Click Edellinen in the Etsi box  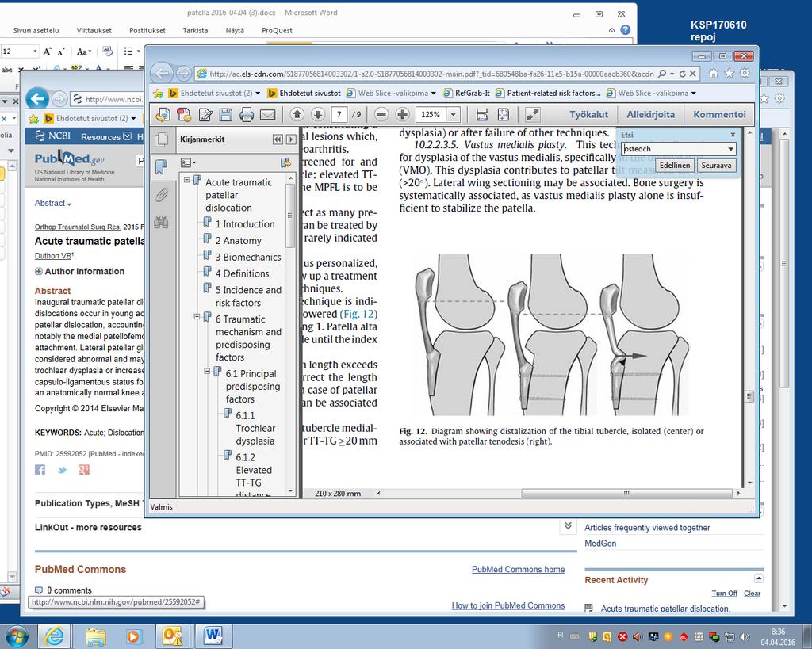click(x=675, y=165)
